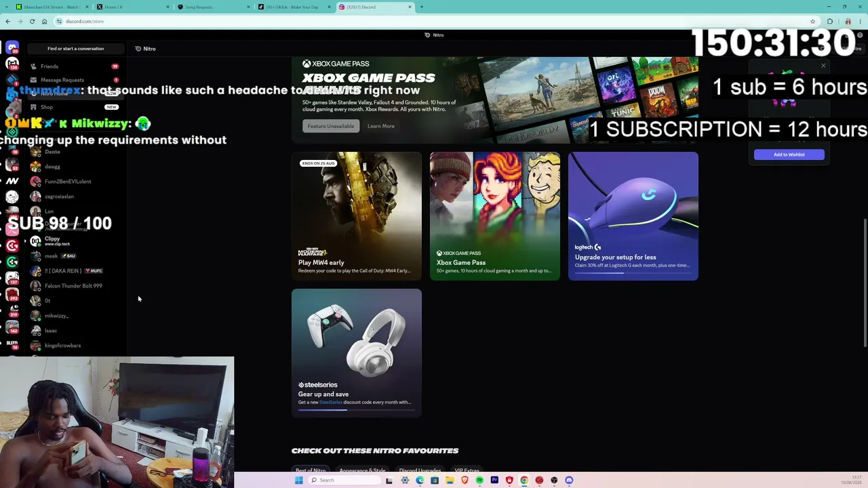Click the taskbar Search box
Image resolution: width=868 pixels, height=488 pixels.
[x=344, y=481]
